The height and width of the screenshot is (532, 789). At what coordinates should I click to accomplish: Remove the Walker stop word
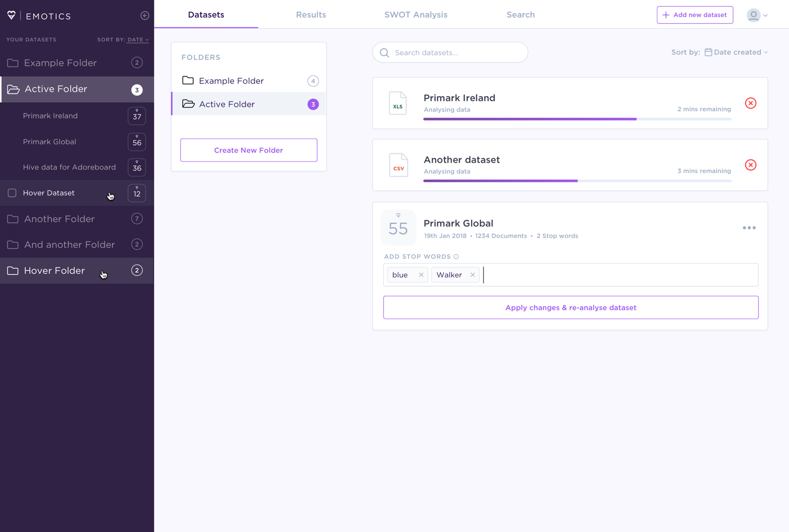click(x=473, y=275)
